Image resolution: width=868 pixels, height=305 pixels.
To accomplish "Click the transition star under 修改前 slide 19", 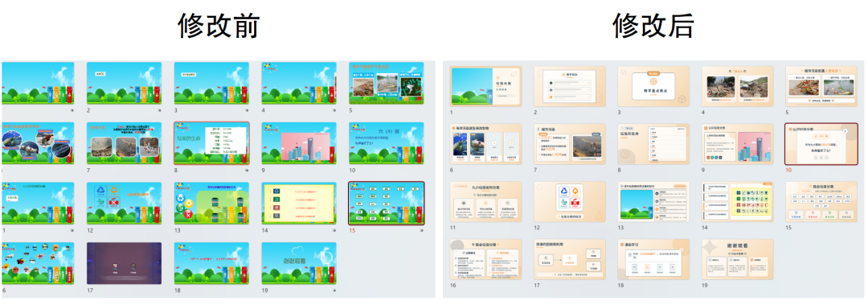I will click(334, 291).
